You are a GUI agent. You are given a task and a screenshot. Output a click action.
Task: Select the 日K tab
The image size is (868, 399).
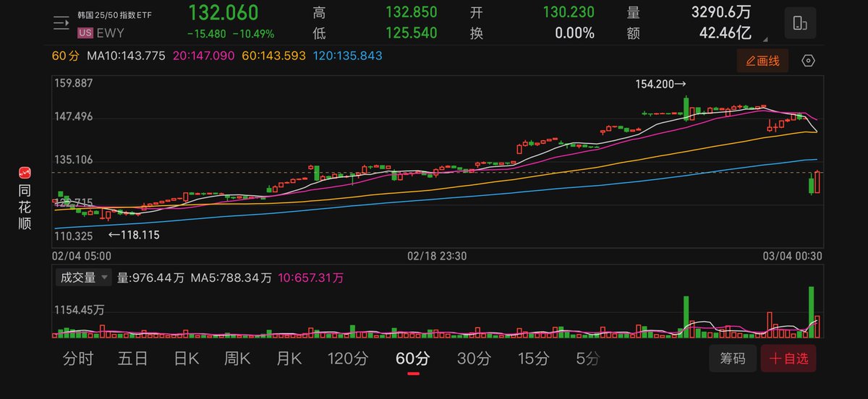pyautogui.click(x=186, y=359)
